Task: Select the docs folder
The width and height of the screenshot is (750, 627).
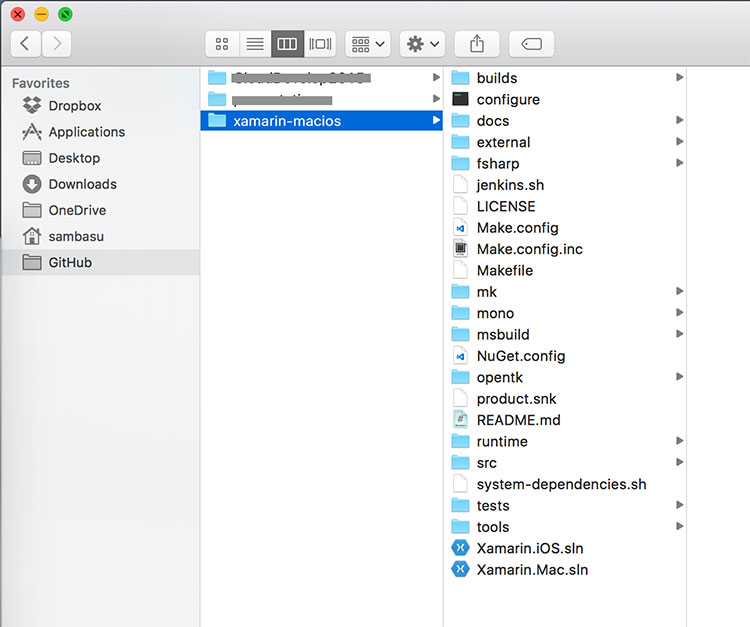Action: (565, 121)
